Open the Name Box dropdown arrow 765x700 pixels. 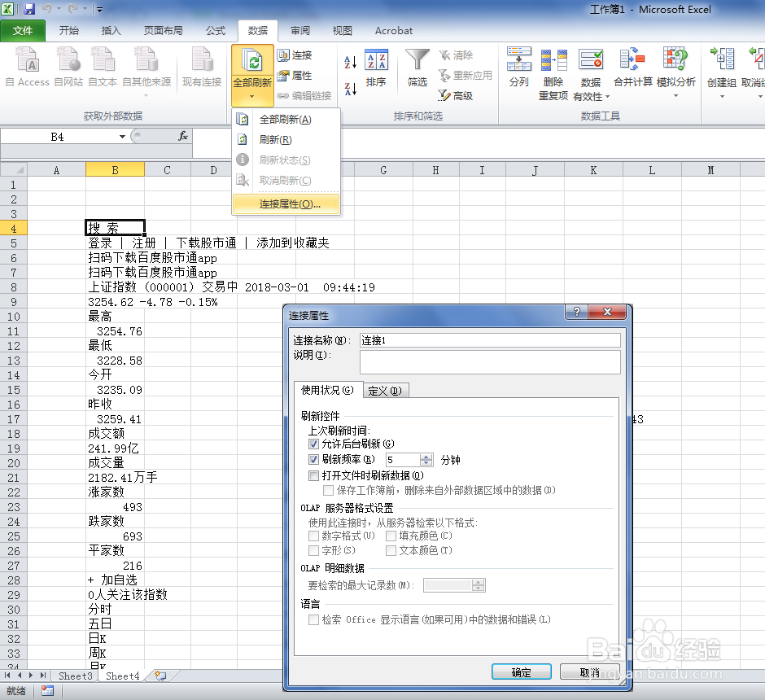(122, 137)
